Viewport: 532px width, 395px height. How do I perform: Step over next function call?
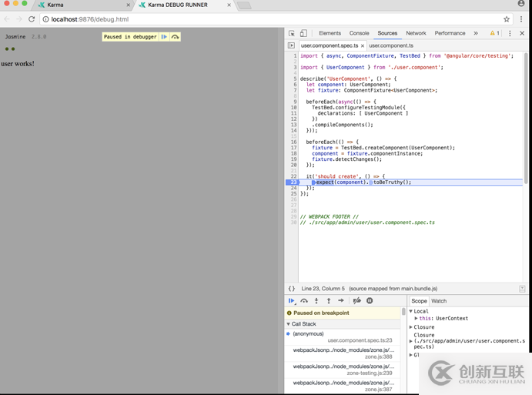304,300
